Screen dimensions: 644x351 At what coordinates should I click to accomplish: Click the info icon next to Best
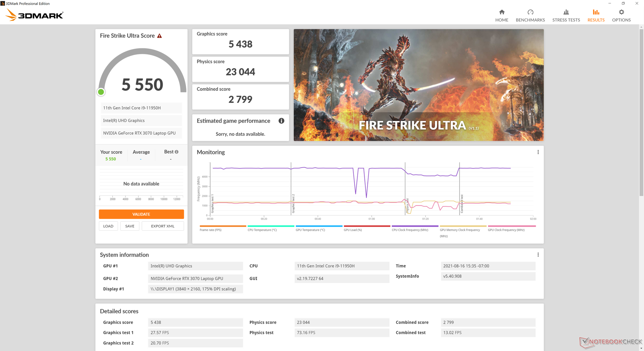click(177, 152)
